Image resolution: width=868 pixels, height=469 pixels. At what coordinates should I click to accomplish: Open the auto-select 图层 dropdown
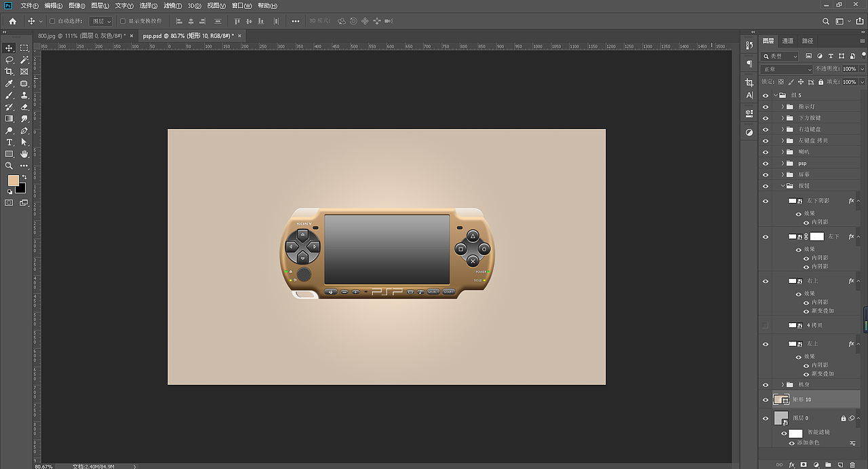tap(100, 21)
